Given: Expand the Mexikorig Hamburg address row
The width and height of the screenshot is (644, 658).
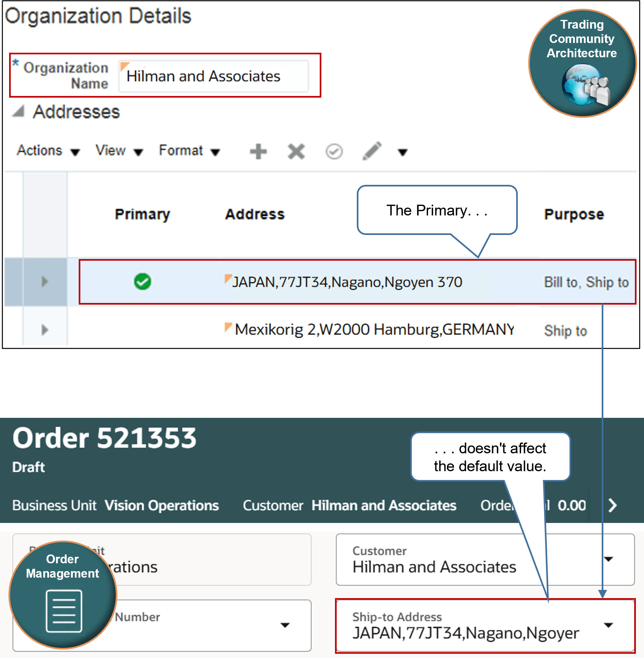Looking at the screenshot, I should point(45,329).
